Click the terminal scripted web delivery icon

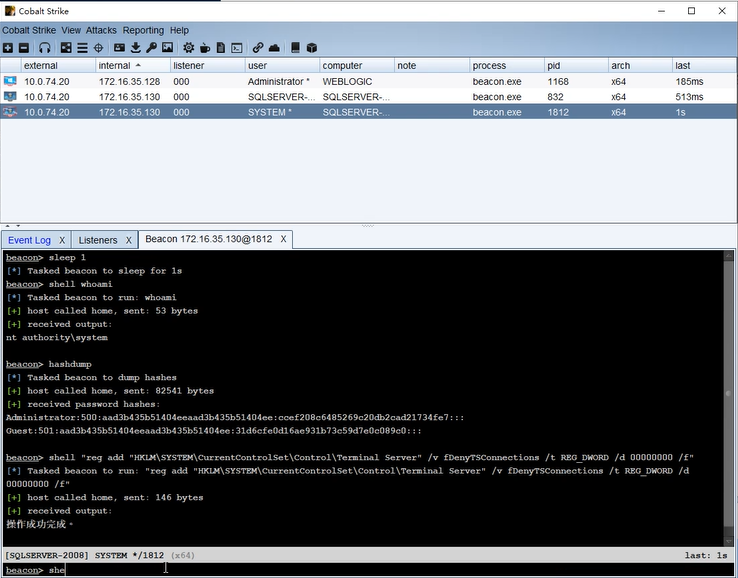click(237, 48)
